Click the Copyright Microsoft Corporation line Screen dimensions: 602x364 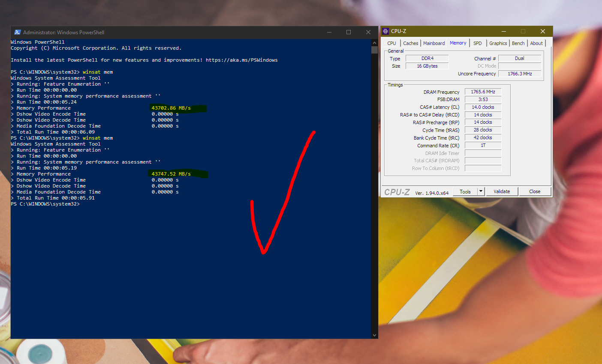96,48
